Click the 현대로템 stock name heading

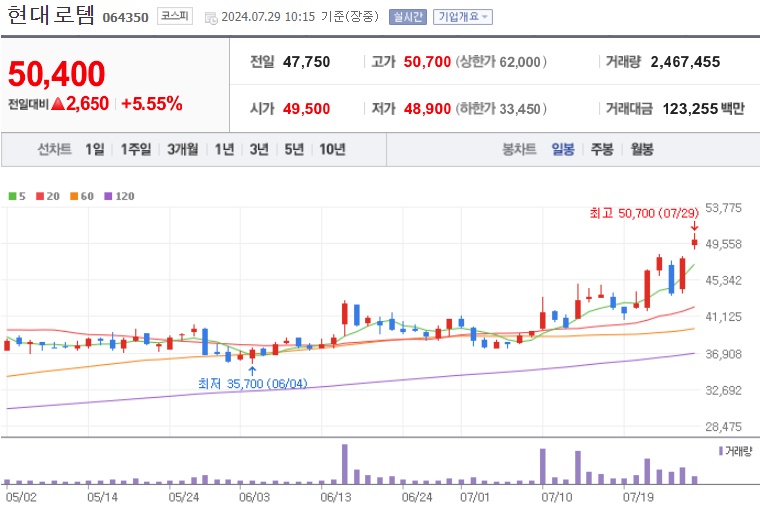[x=51, y=15]
